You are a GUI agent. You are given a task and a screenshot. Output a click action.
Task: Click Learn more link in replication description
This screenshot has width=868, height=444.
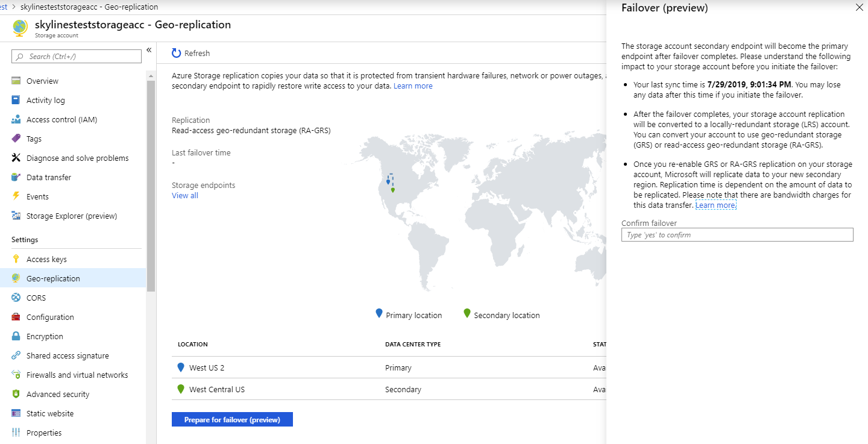point(413,86)
